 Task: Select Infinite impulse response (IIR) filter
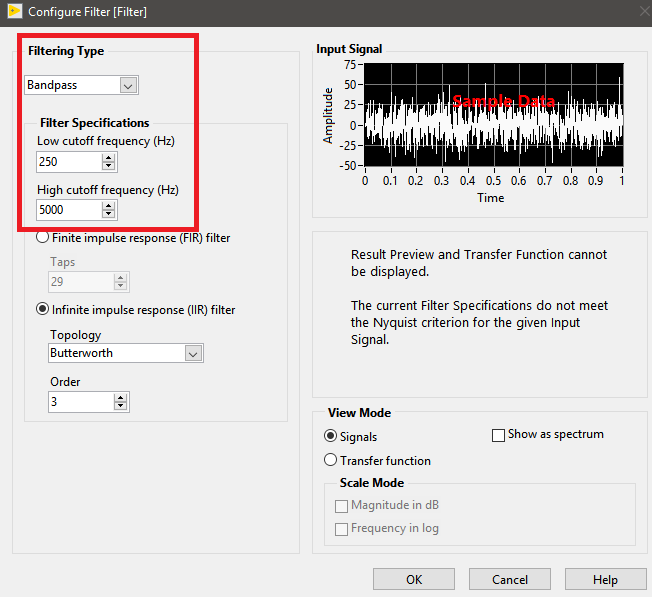(43, 310)
